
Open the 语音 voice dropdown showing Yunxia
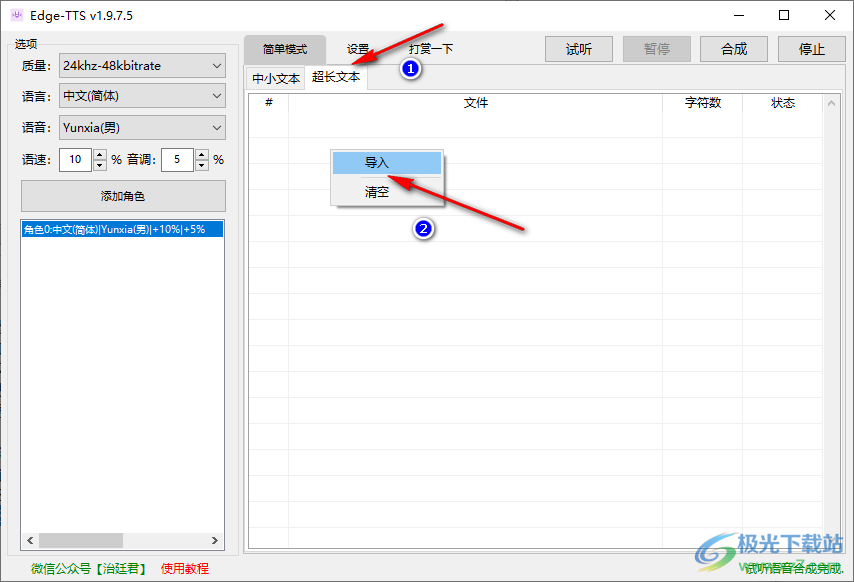click(142, 128)
